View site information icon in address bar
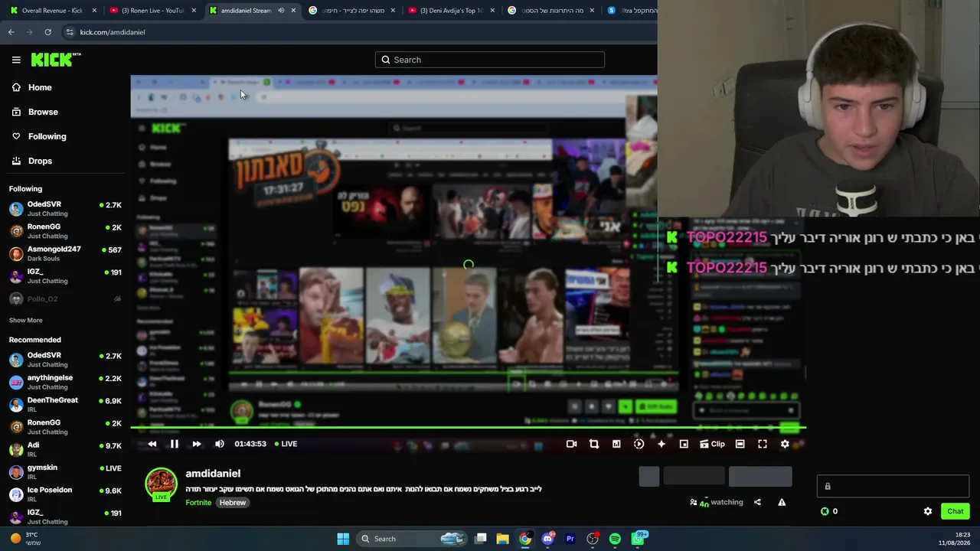This screenshot has width=980, height=551. tap(70, 32)
